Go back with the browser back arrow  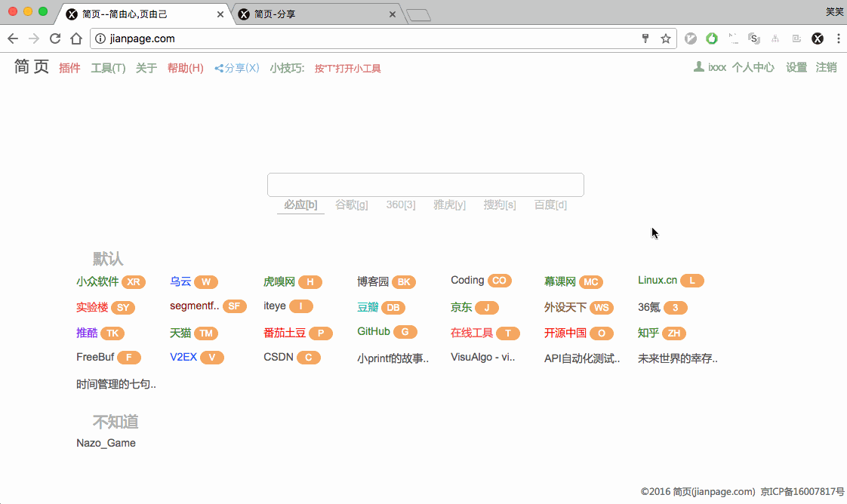(x=13, y=38)
